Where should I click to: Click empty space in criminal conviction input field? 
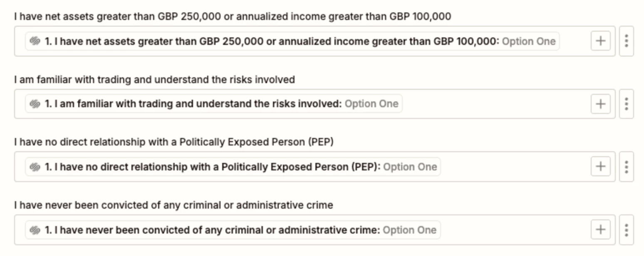click(515, 230)
